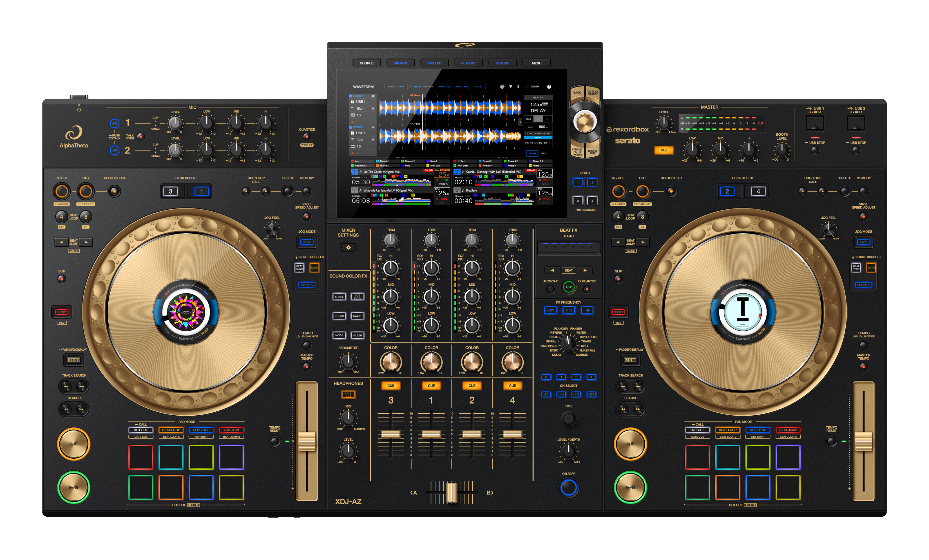Eject the USB1 source on Deck 1
Screen dimensions: 929x560
coord(373,96)
